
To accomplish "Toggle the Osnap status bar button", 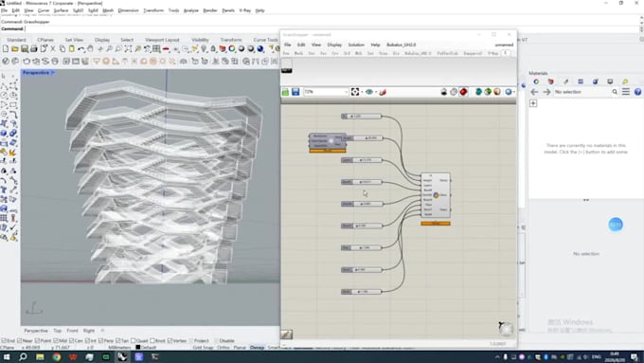I will (x=257, y=348).
